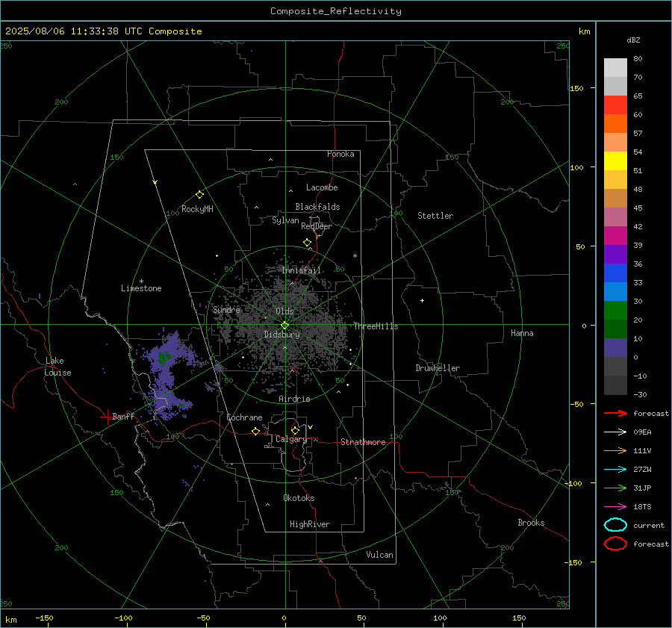Click the Calgary city label
Screen dimensions: 672x628
coord(291,439)
